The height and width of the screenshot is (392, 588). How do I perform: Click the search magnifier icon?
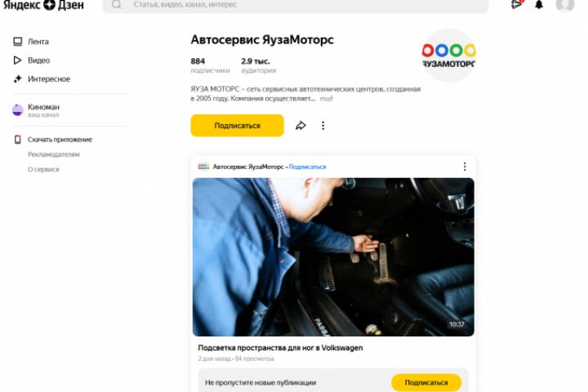point(117,5)
